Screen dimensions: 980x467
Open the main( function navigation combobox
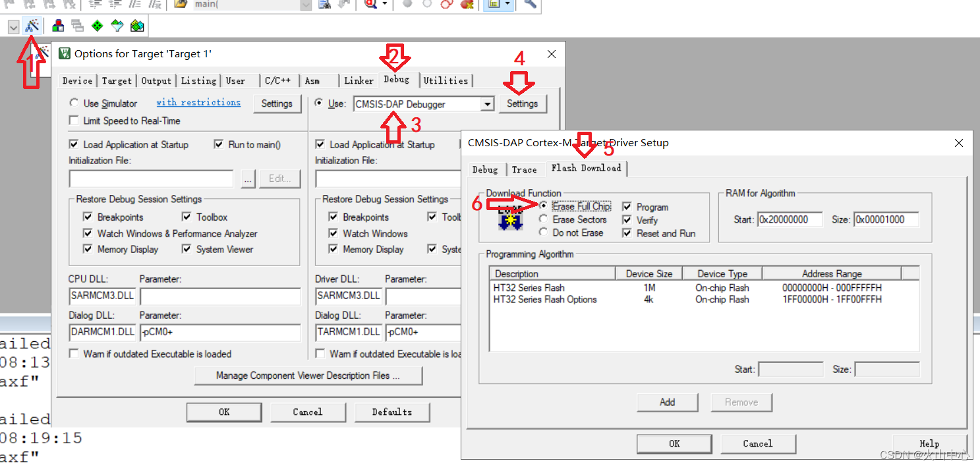click(x=304, y=5)
